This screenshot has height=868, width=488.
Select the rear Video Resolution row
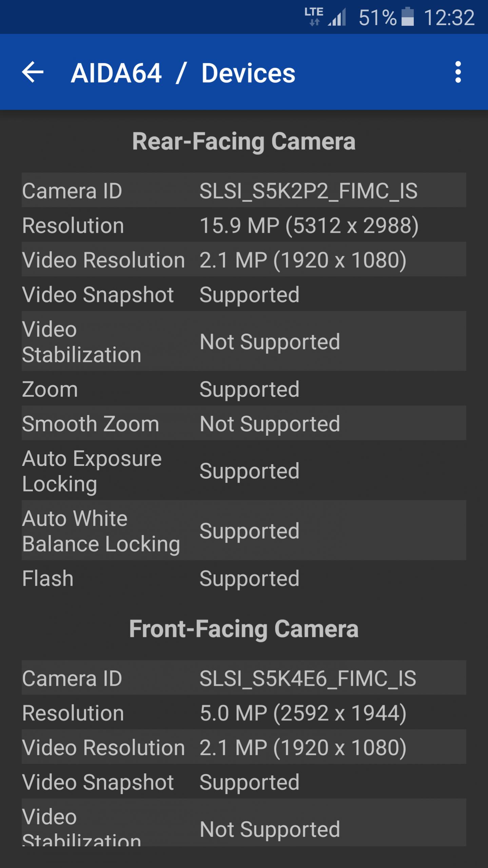tap(244, 259)
